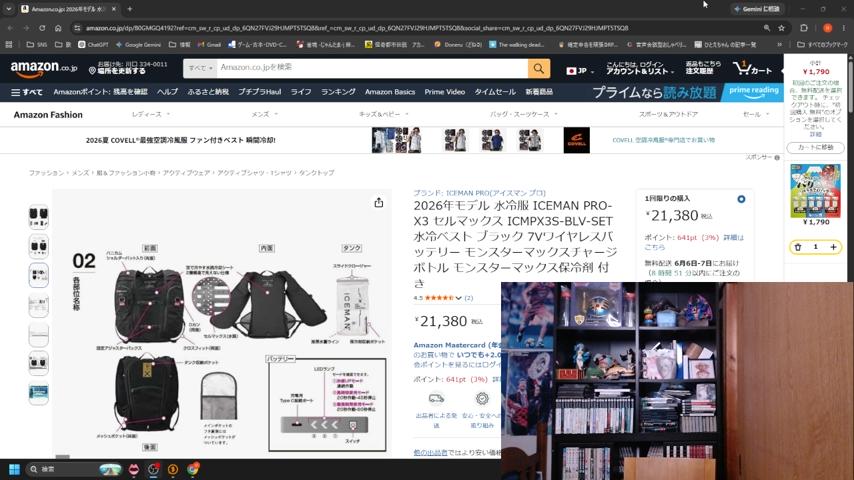Click the browser home icon
This screenshot has height=480, width=854.
point(58,28)
